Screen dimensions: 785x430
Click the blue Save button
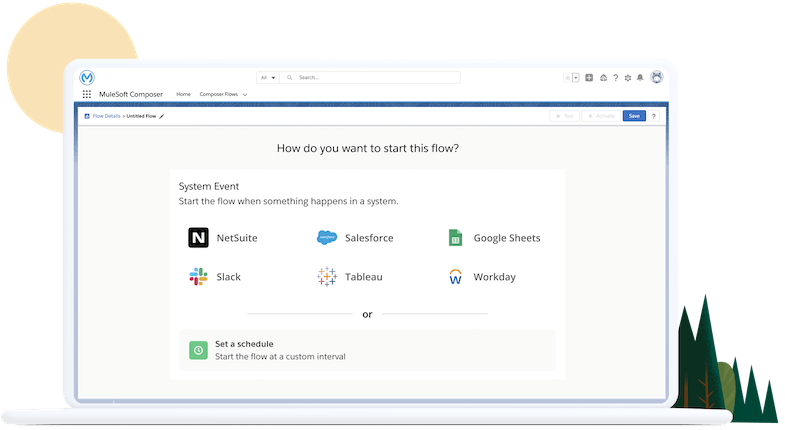tap(633, 116)
